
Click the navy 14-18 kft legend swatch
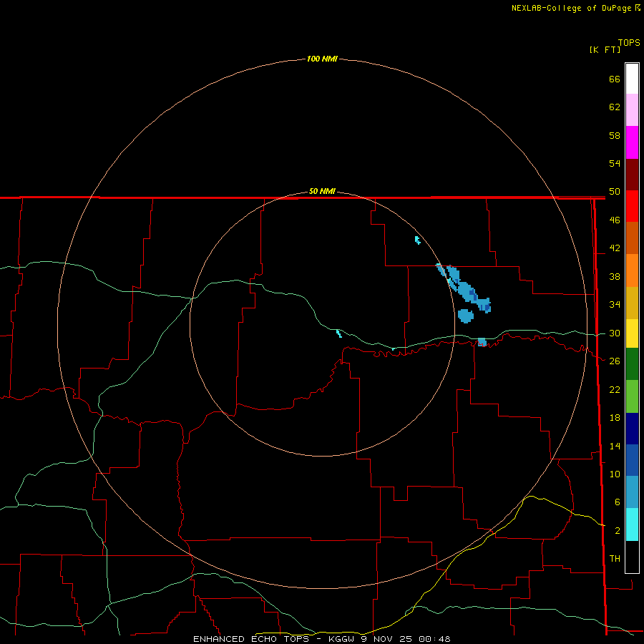click(x=632, y=429)
